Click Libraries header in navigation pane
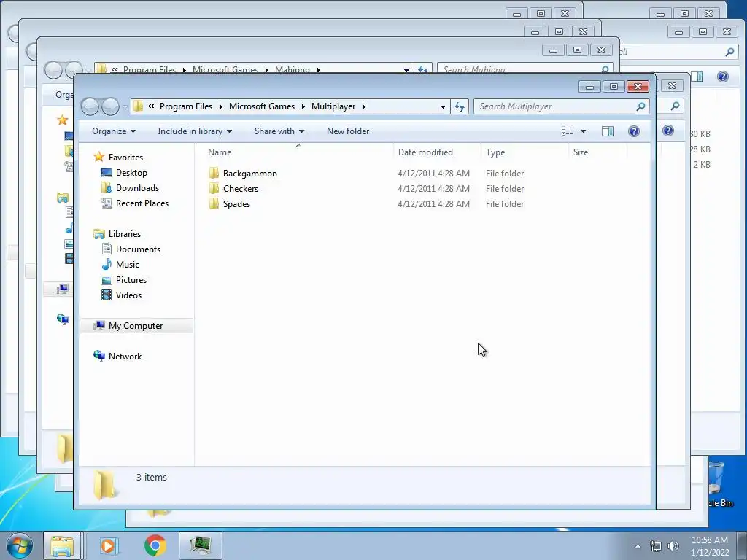The height and width of the screenshot is (560, 747). point(124,234)
